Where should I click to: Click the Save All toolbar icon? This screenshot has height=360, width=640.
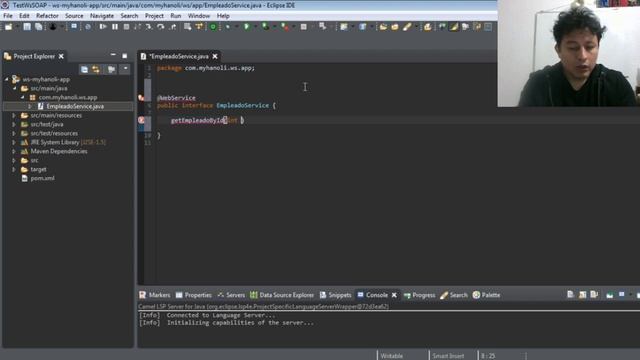38,27
